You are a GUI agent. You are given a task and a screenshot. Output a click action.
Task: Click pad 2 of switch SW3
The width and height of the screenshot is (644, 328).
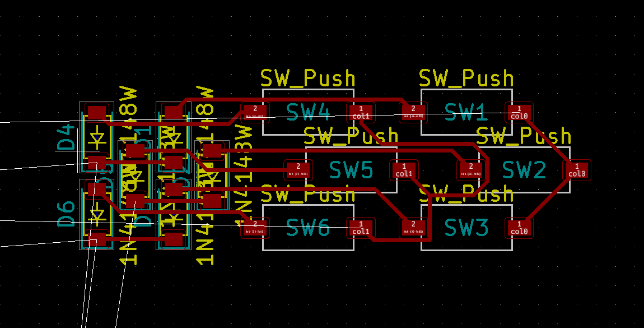click(x=413, y=228)
